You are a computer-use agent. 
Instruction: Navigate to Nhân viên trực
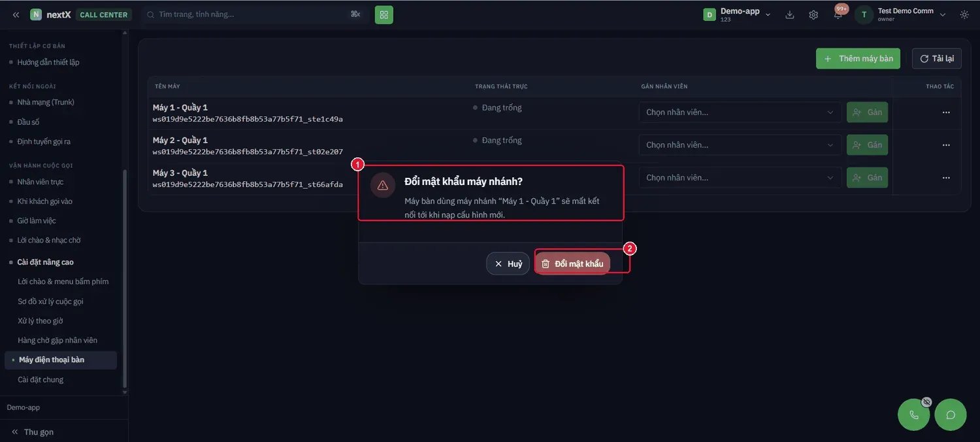click(41, 182)
